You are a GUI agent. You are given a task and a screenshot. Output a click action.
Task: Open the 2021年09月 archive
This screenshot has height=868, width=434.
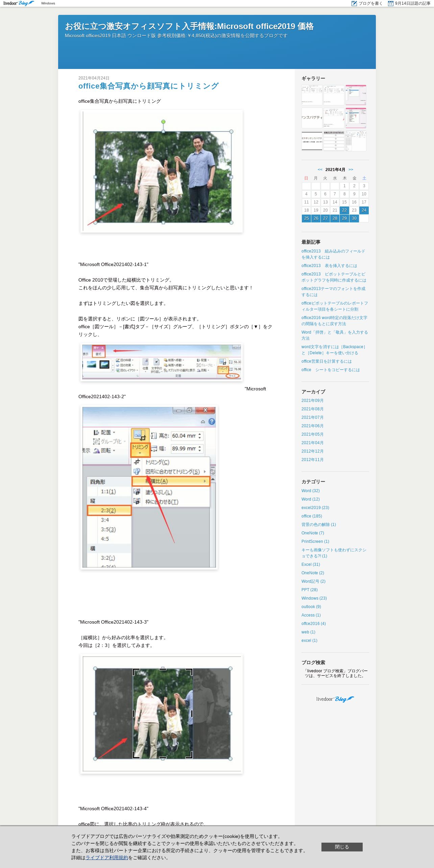312,401
